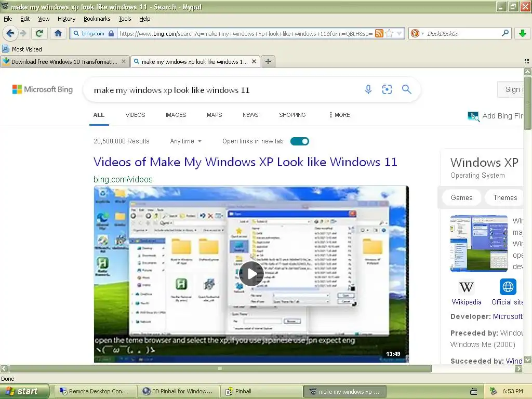Open the File menu

[8, 19]
